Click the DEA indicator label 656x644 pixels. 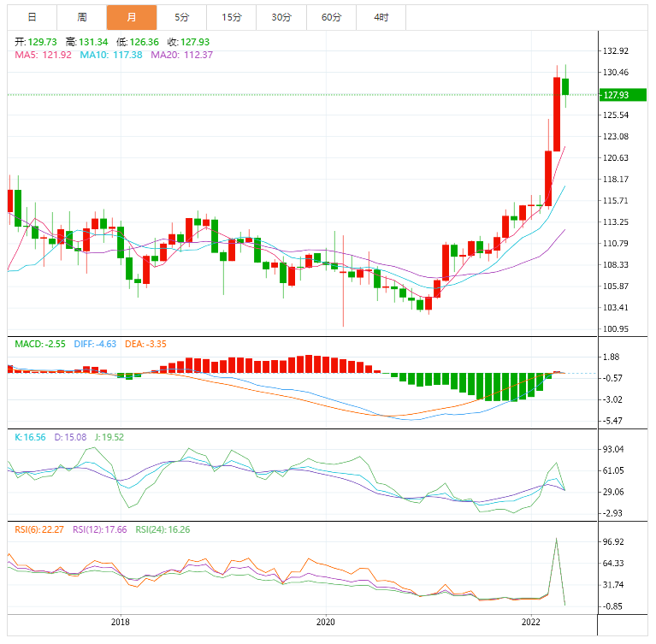pyautogui.click(x=145, y=344)
